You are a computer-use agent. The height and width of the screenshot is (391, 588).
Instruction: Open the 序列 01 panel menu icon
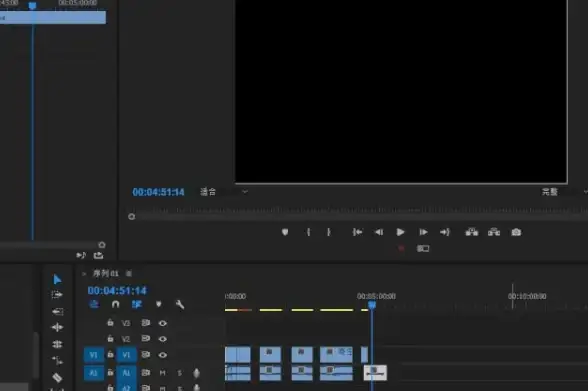[129, 274]
